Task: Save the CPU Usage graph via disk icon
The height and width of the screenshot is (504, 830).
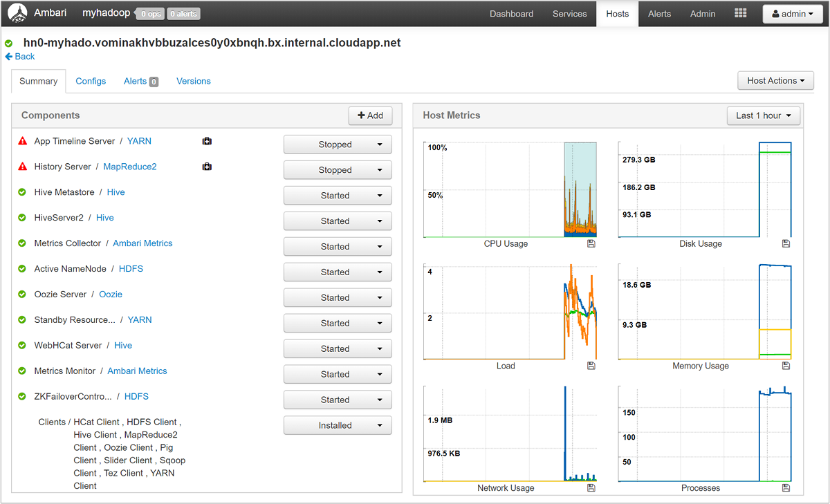Action: pyautogui.click(x=591, y=243)
